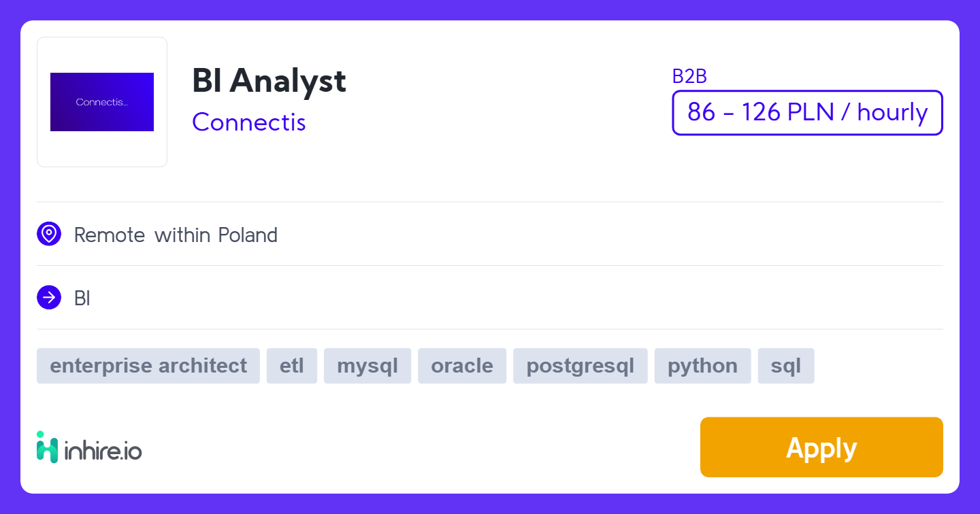
Task: Choose the etl skill tag
Action: point(292,366)
